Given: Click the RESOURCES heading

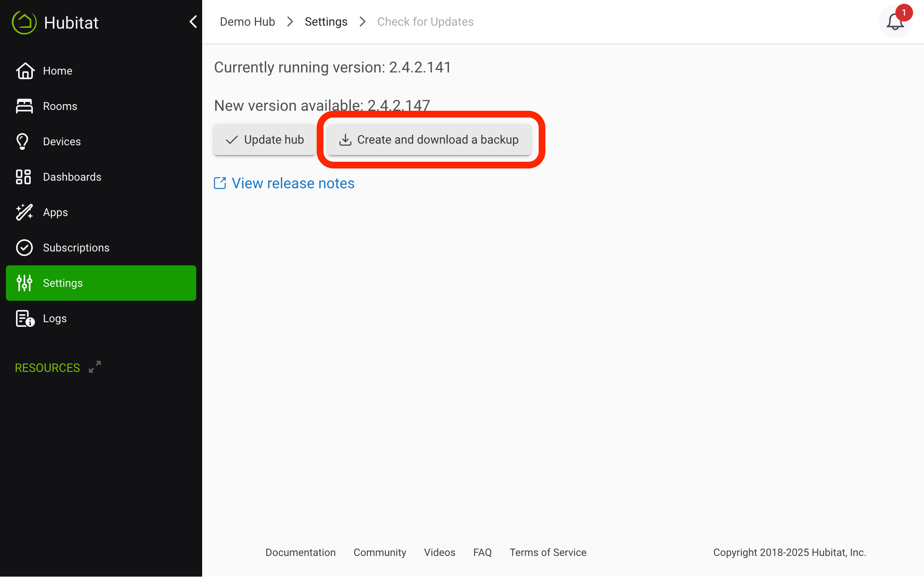Looking at the screenshot, I should pyautogui.click(x=48, y=368).
